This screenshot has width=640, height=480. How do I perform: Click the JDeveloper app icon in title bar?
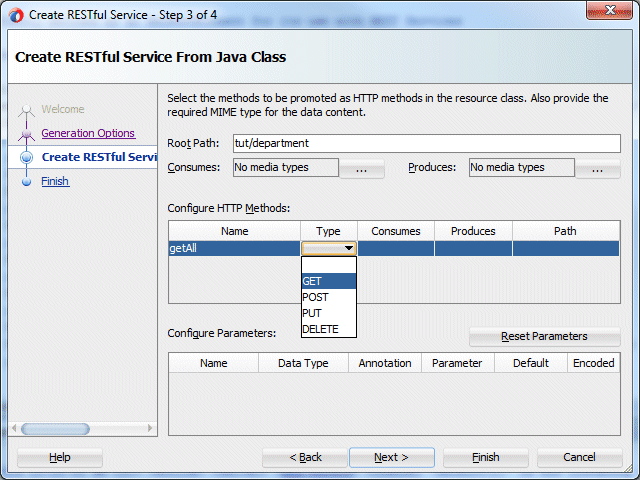pos(16,15)
